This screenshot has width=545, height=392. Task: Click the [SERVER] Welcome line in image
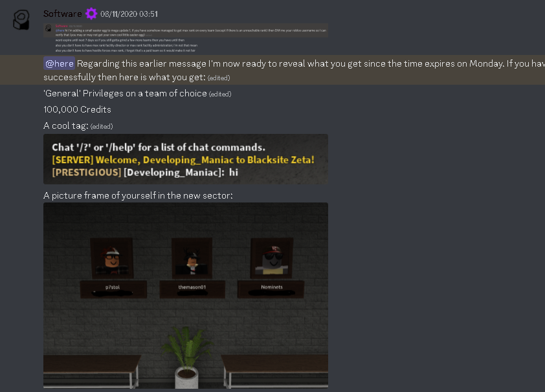pyautogui.click(x=183, y=160)
